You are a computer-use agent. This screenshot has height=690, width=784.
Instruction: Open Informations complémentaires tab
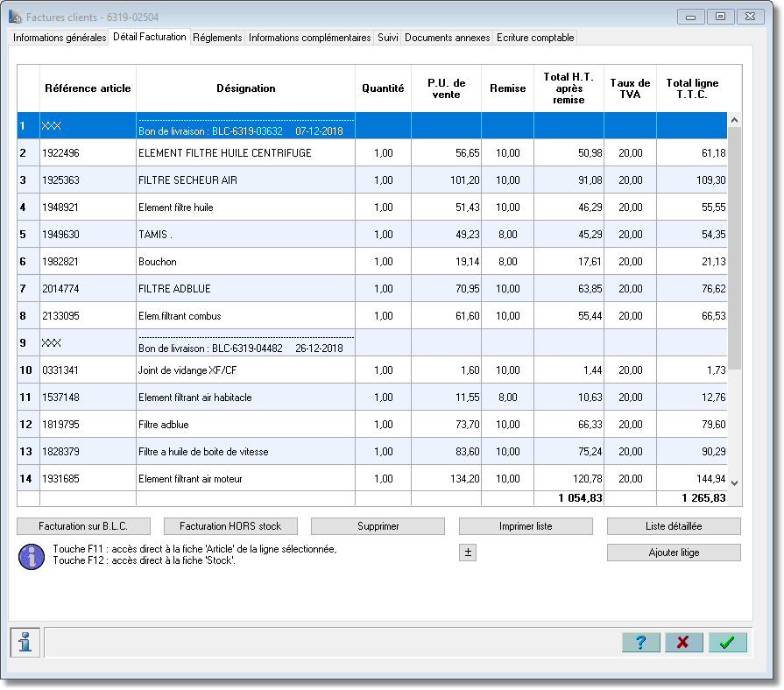click(309, 38)
